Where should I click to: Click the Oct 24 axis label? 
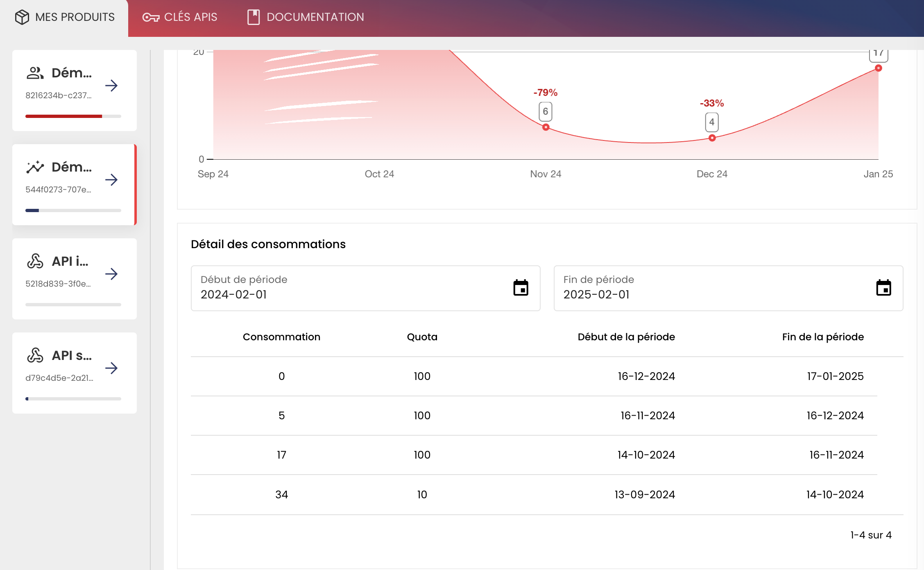point(379,174)
